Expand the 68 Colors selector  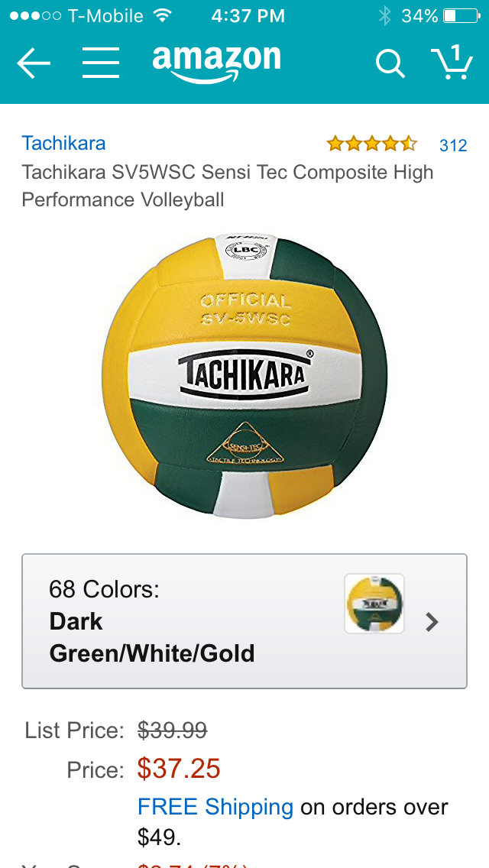(x=244, y=621)
